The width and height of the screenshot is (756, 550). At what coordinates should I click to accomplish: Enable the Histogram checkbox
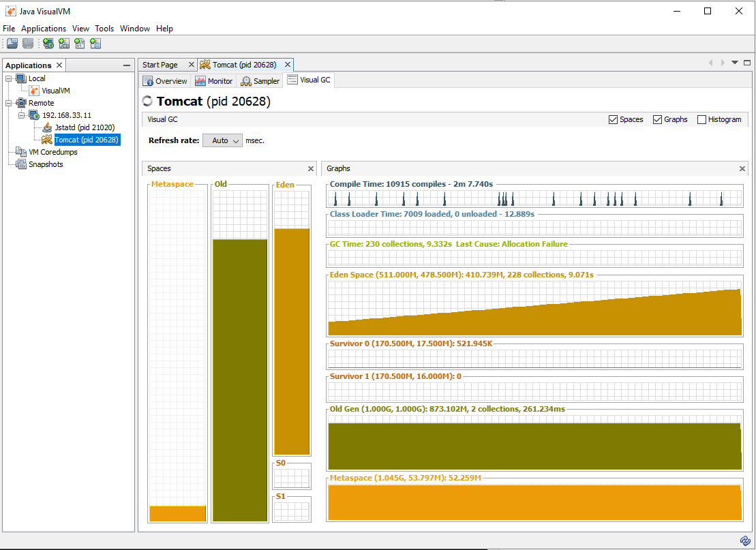pyautogui.click(x=701, y=119)
